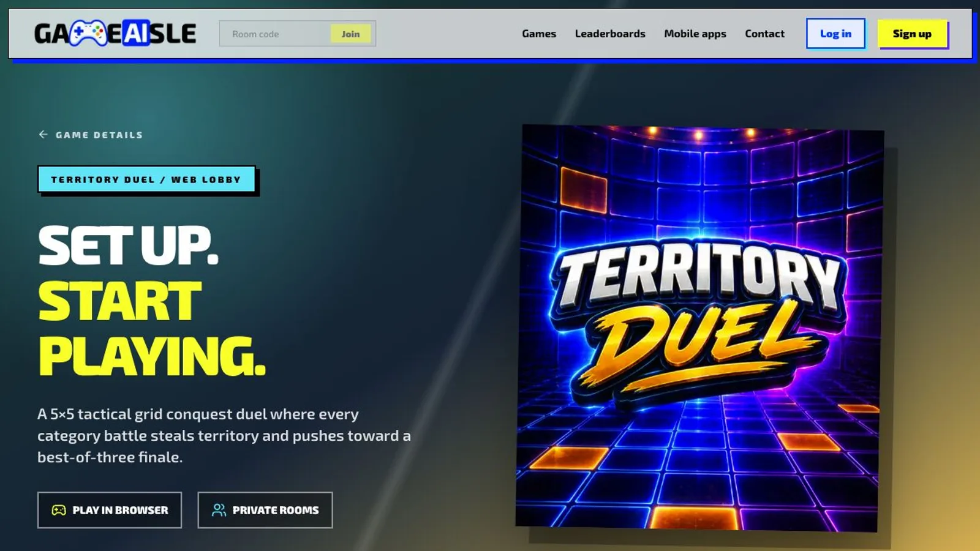Click the people icon in Private Rooms
This screenshot has width=980, height=551.
click(219, 510)
